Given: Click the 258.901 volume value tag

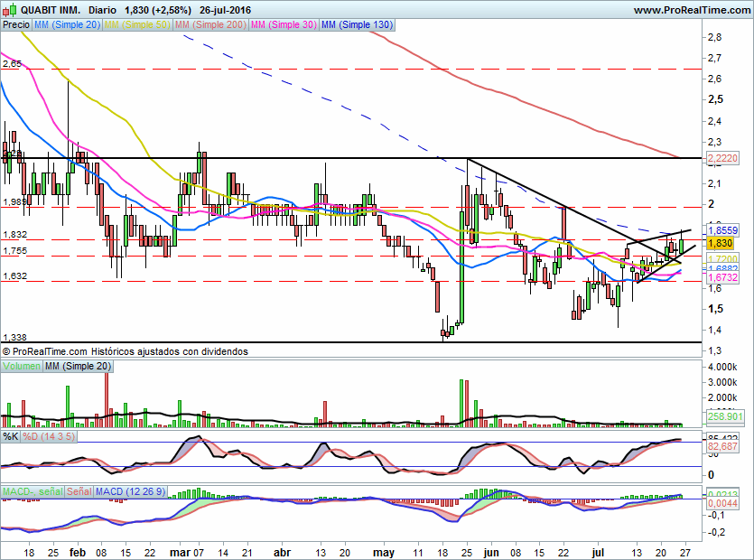Looking at the screenshot, I should (x=726, y=416).
